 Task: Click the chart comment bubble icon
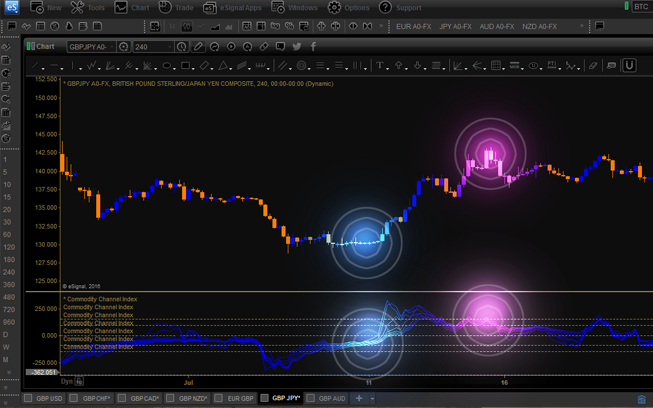tap(280, 47)
